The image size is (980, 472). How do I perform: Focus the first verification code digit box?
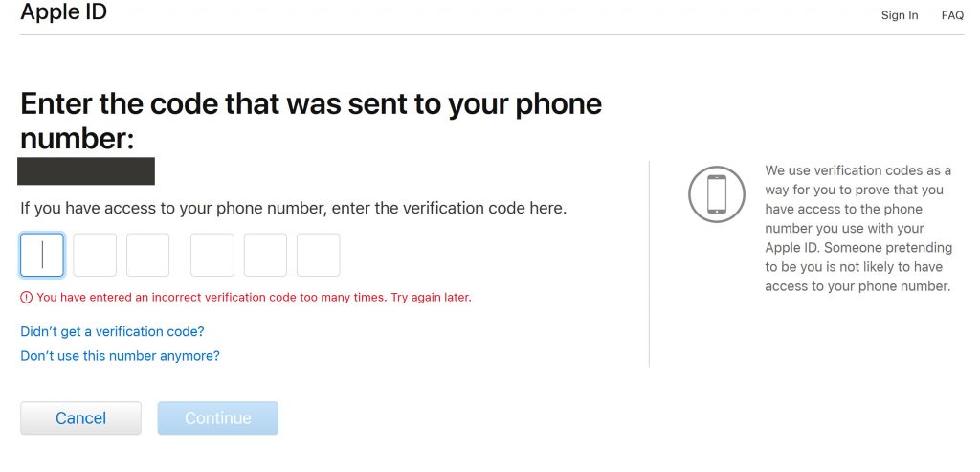point(42,255)
